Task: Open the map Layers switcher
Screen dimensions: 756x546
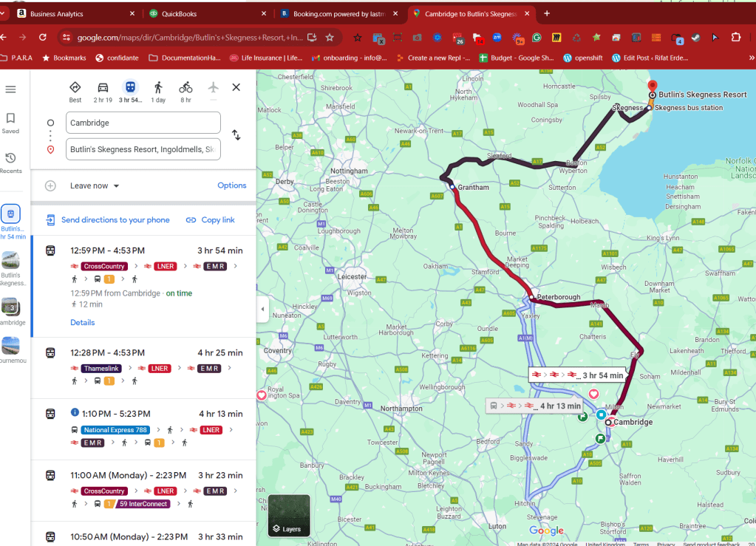Action: (288, 516)
